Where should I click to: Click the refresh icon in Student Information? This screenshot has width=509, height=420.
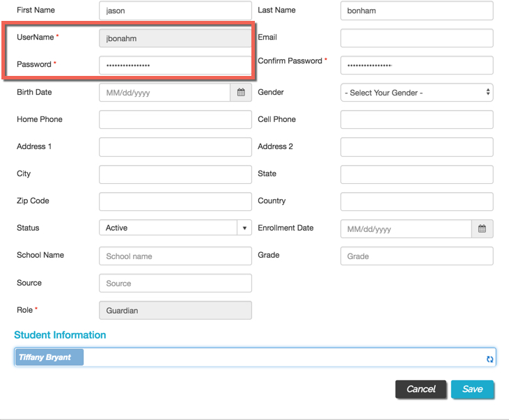[490, 359]
